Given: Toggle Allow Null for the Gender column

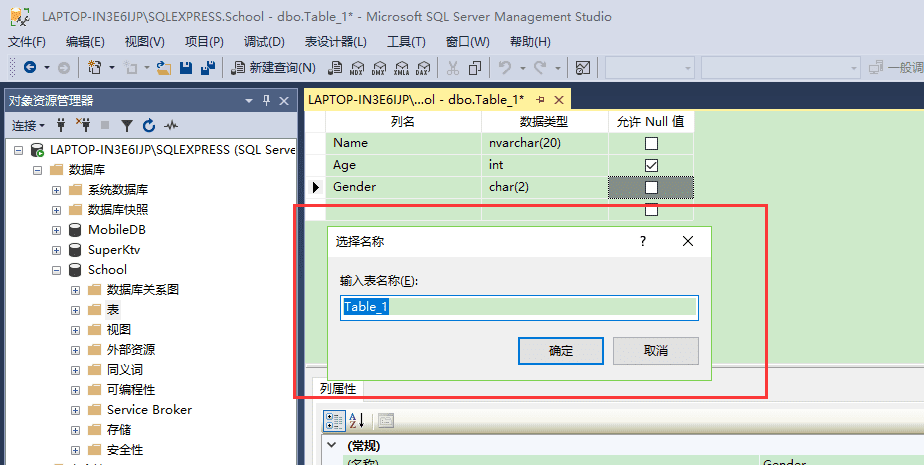Looking at the screenshot, I should pyautogui.click(x=651, y=187).
